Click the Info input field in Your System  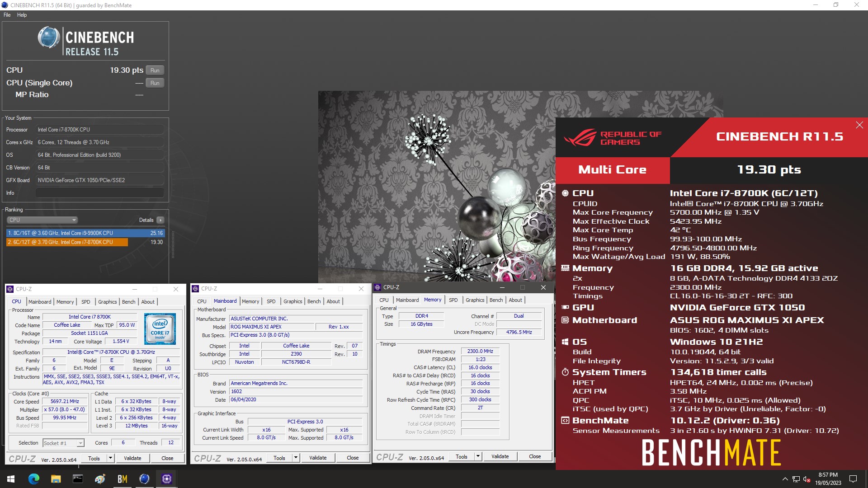pyautogui.click(x=99, y=193)
